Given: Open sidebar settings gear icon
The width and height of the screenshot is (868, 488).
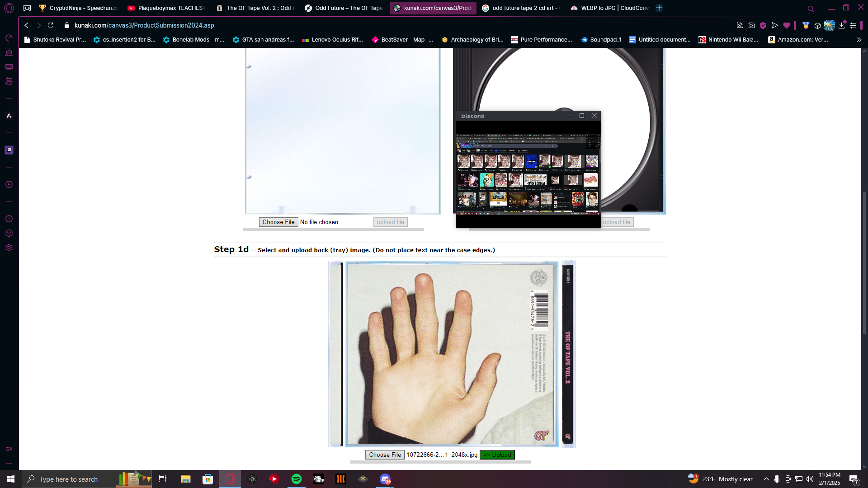Looking at the screenshot, I should pyautogui.click(x=9, y=248).
